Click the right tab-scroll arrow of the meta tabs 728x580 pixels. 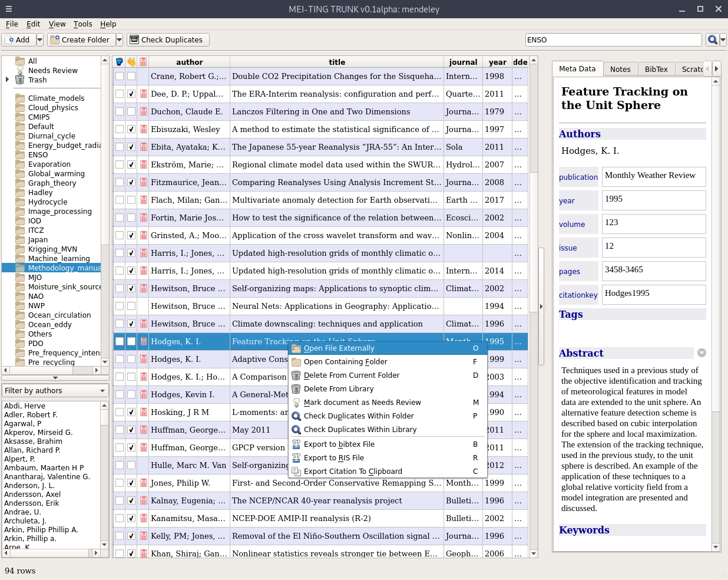[x=716, y=68]
